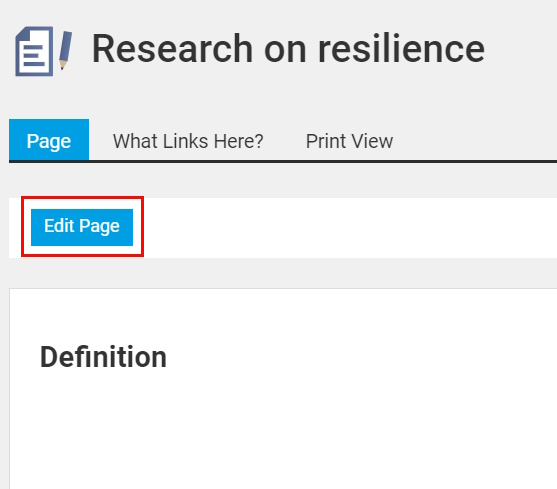Click the blank area below Definition
This screenshot has height=489, width=557.
tap(284, 433)
